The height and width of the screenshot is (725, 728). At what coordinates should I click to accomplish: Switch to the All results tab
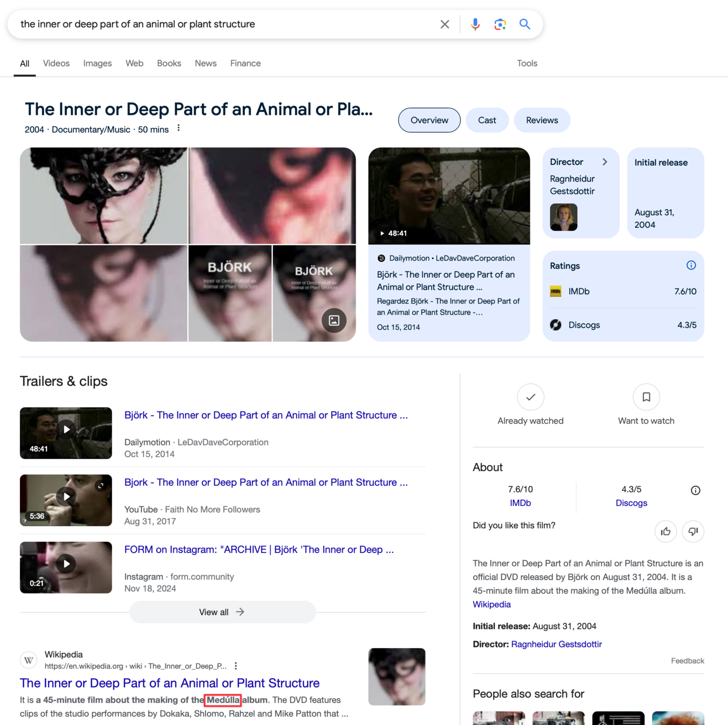point(24,63)
